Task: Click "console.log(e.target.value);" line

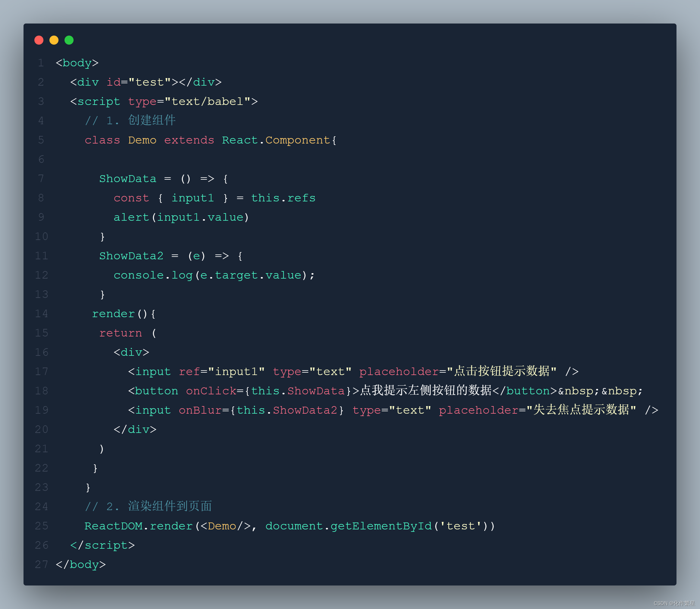Action: point(214,275)
